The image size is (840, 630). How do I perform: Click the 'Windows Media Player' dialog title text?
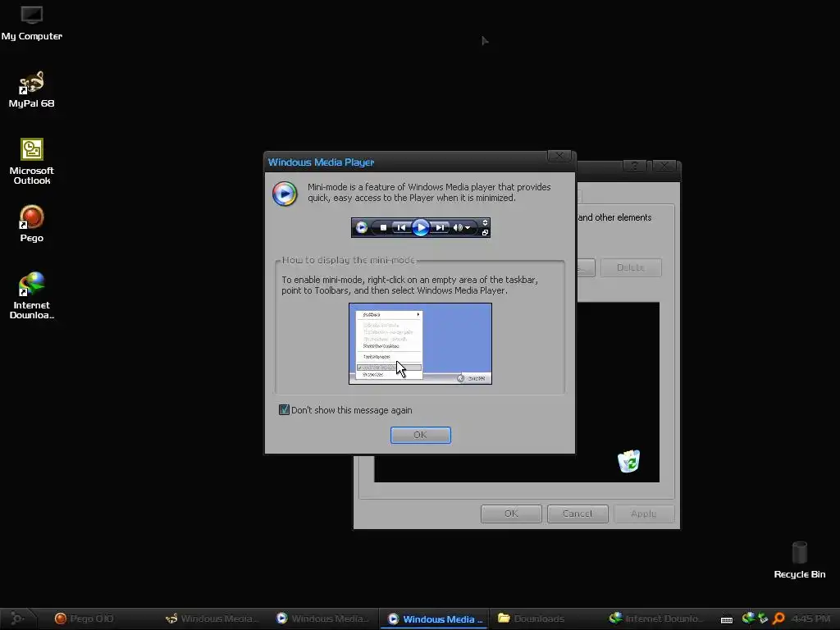pos(321,162)
